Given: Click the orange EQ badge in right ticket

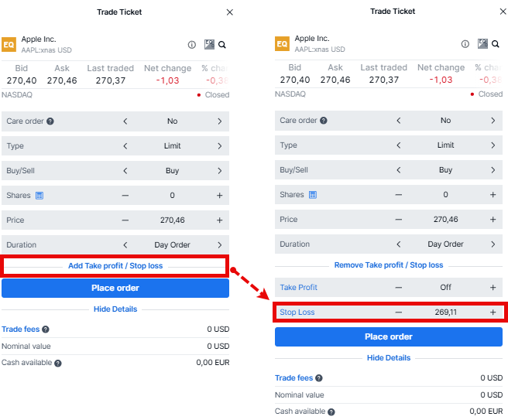Looking at the screenshot, I should pos(281,44).
